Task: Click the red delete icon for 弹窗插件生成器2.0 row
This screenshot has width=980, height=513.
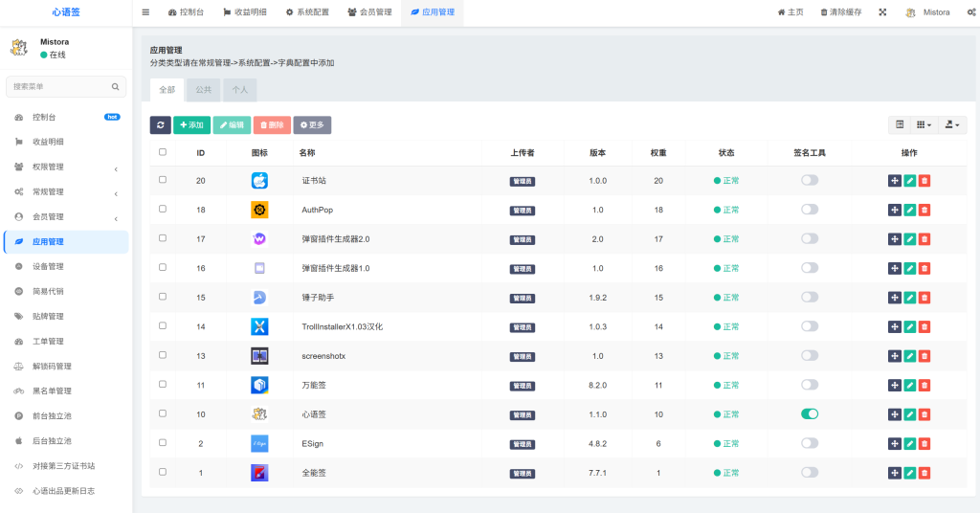Action: point(924,238)
